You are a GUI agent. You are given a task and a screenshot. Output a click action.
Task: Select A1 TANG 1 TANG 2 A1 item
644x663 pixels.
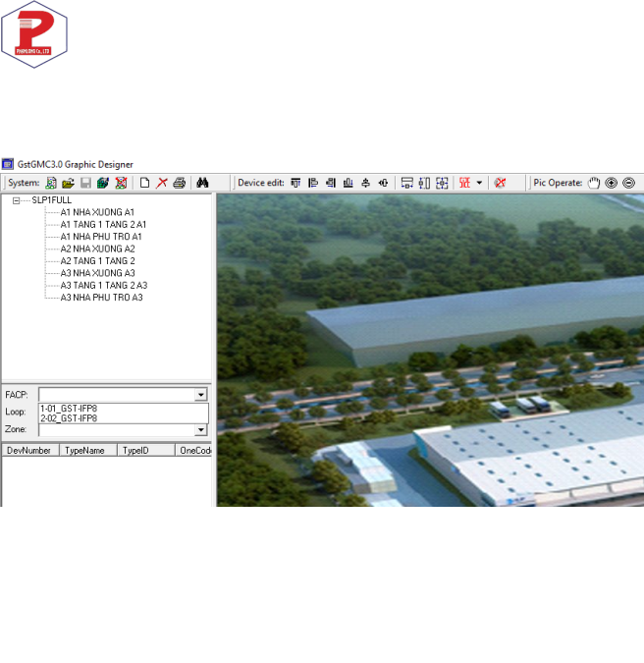(x=103, y=225)
